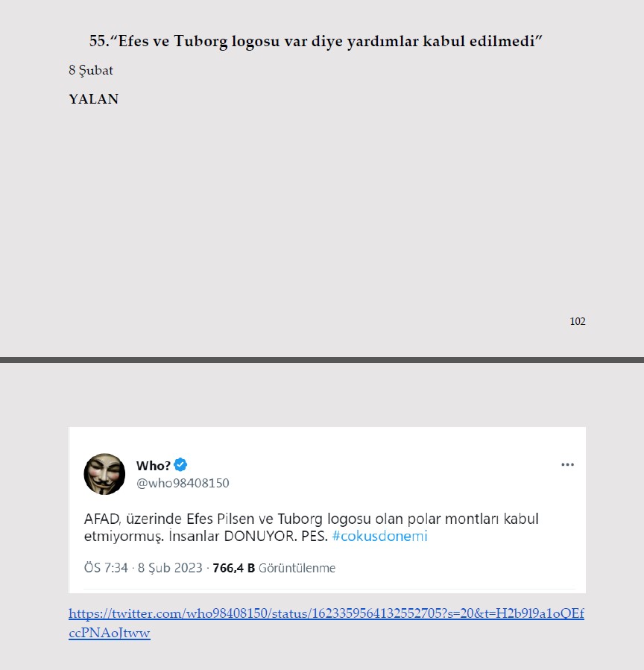Click the 766,4 B view count number

(234, 568)
